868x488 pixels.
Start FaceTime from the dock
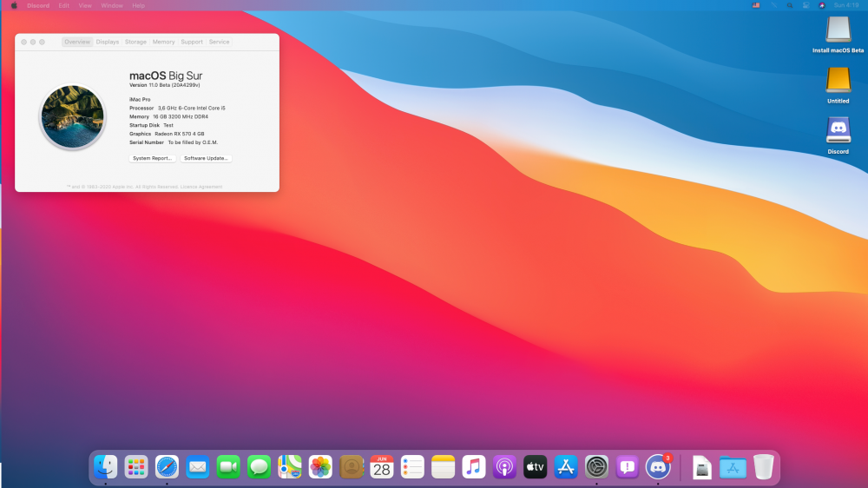228,467
